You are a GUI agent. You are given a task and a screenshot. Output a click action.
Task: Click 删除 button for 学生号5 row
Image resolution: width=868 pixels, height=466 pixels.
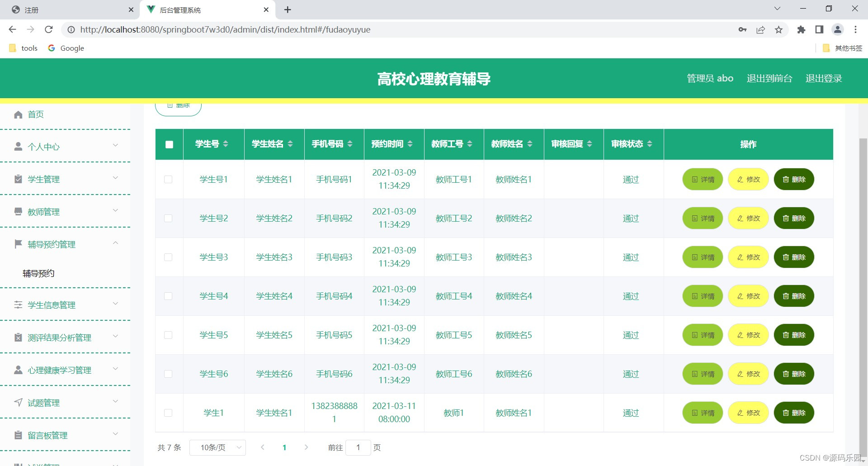coord(794,335)
